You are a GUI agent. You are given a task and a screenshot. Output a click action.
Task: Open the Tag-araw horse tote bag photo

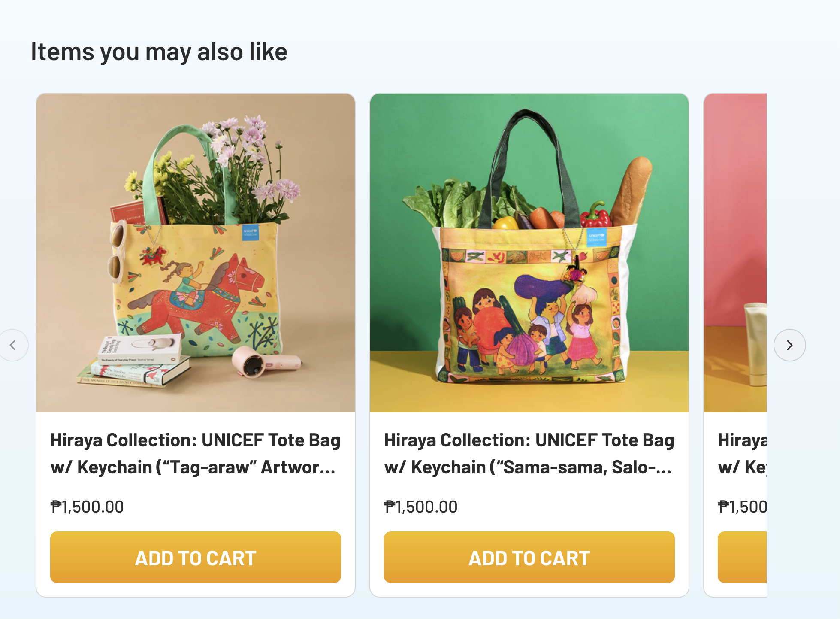[x=196, y=252]
